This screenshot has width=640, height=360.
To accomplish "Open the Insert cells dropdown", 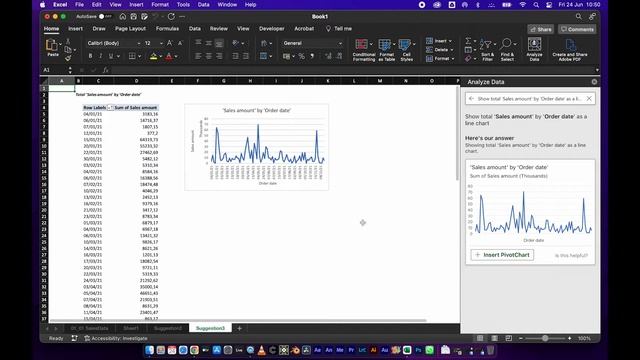I will 450,41.
